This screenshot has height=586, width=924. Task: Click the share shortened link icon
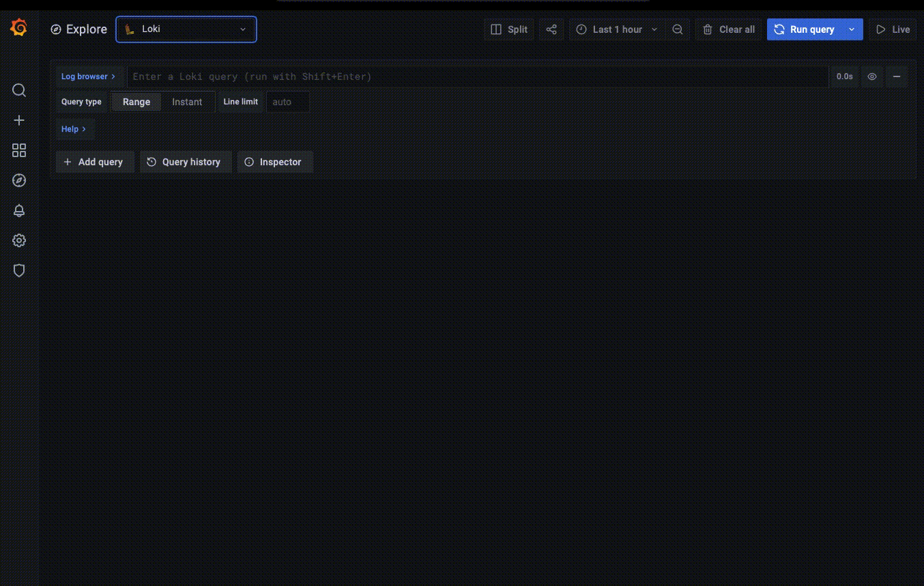pyautogui.click(x=551, y=29)
